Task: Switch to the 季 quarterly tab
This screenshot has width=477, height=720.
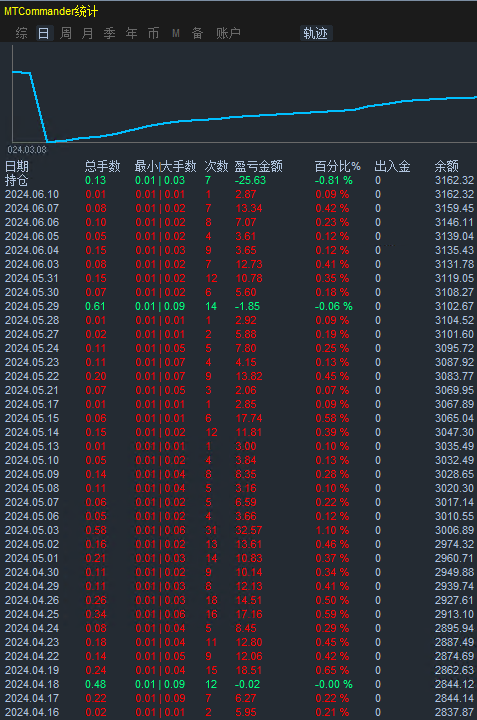Action: [109, 33]
